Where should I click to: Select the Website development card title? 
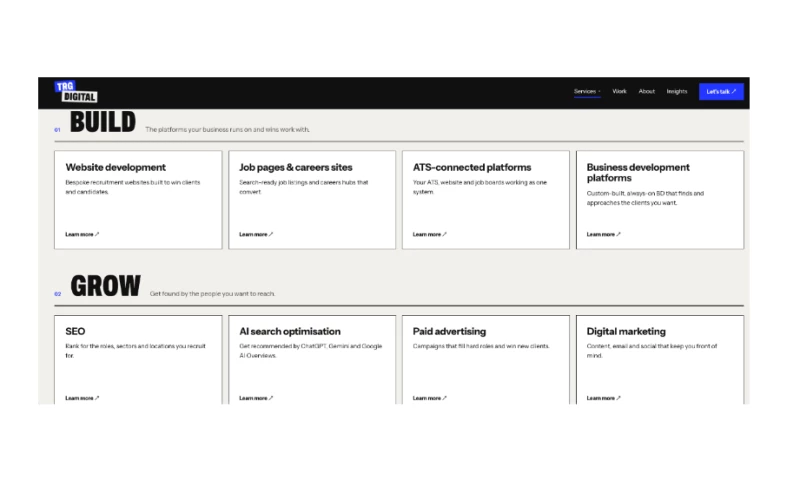click(115, 167)
